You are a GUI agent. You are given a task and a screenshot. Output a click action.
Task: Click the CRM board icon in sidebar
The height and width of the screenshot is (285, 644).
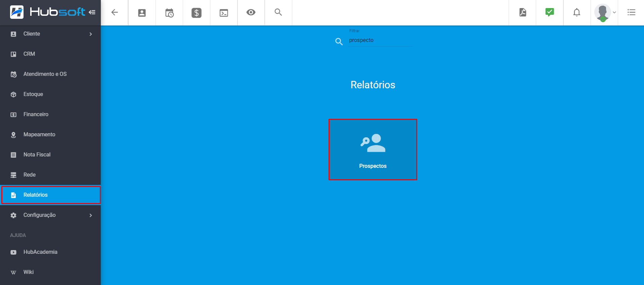(13, 54)
